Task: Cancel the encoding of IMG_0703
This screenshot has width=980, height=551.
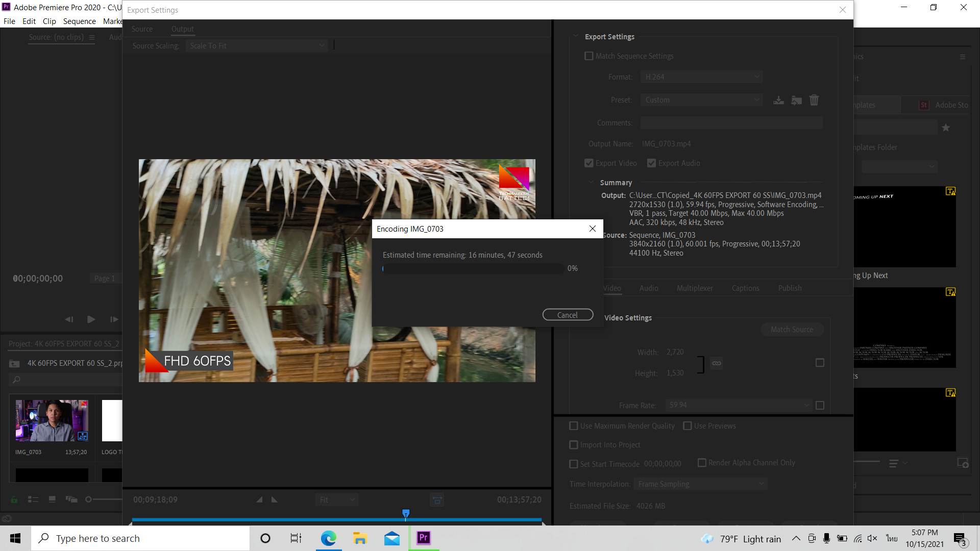Action: click(568, 315)
